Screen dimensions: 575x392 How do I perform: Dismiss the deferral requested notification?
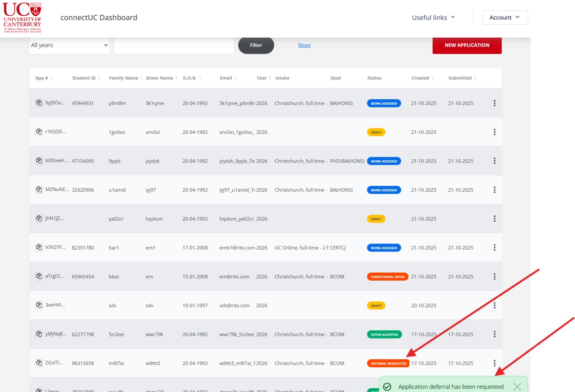coord(517,387)
